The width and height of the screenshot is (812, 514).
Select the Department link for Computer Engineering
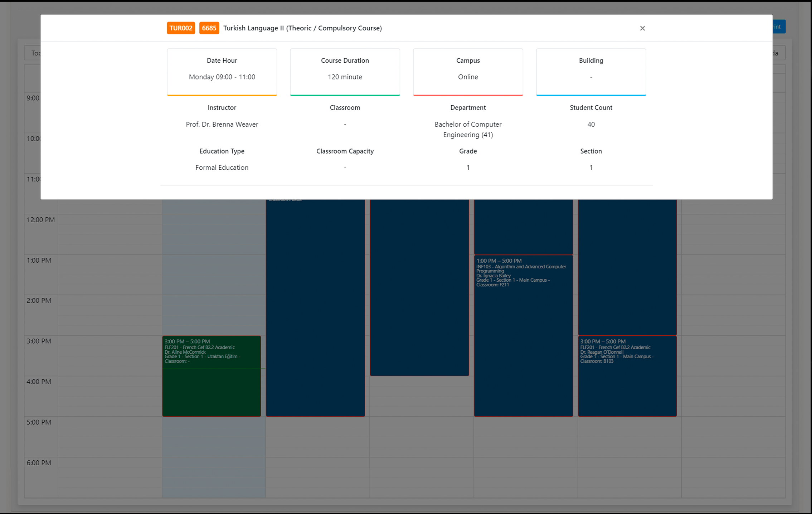click(x=468, y=130)
